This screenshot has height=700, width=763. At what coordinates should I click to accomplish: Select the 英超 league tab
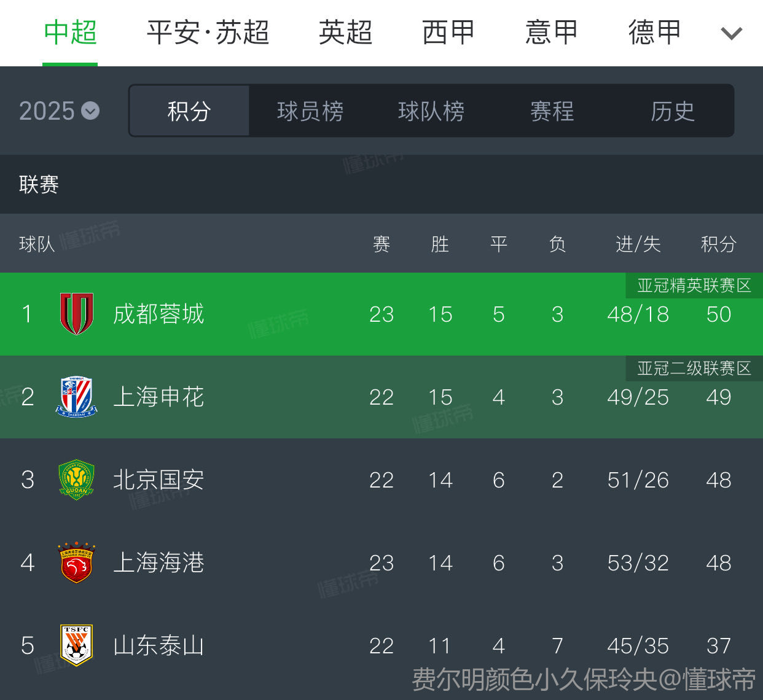click(x=345, y=33)
